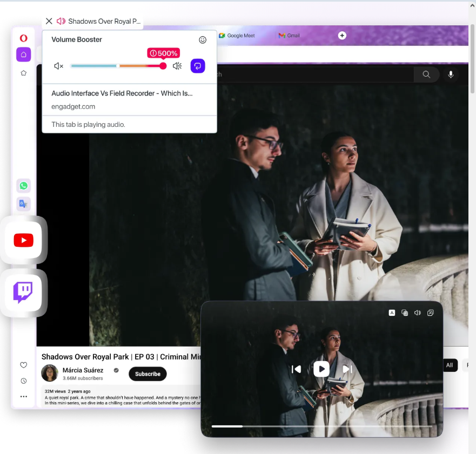476x454 pixels.
Task: Toggle volume icon in the pop-out player
Action: (418, 313)
